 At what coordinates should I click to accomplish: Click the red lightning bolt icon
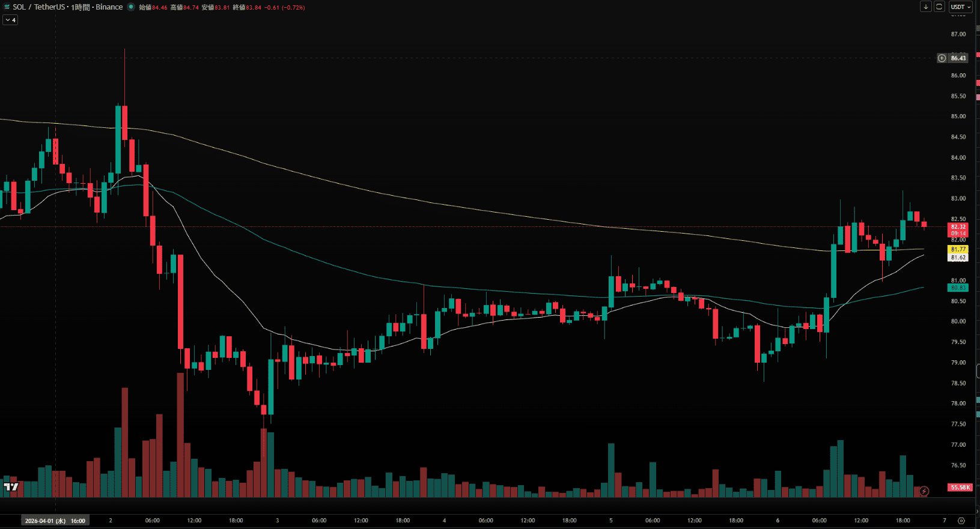coord(924,491)
